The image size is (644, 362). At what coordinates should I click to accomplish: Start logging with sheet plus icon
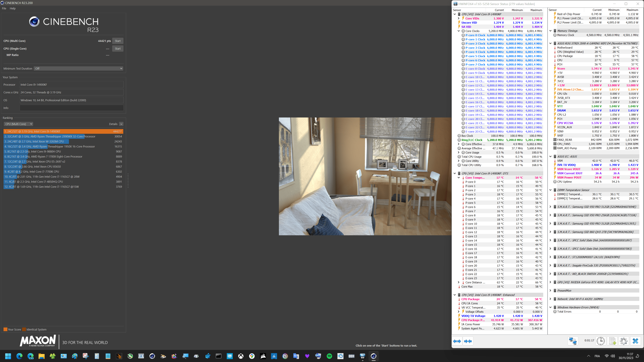[612, 341]
